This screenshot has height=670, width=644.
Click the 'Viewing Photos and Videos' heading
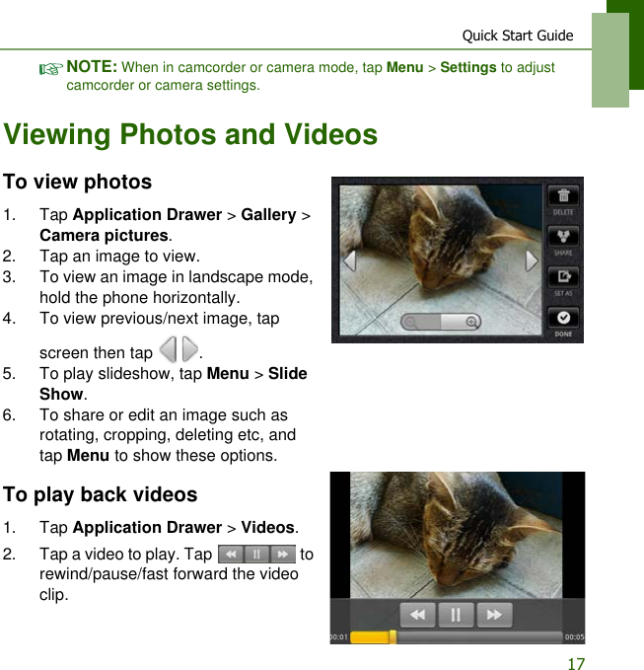point(190,134)
